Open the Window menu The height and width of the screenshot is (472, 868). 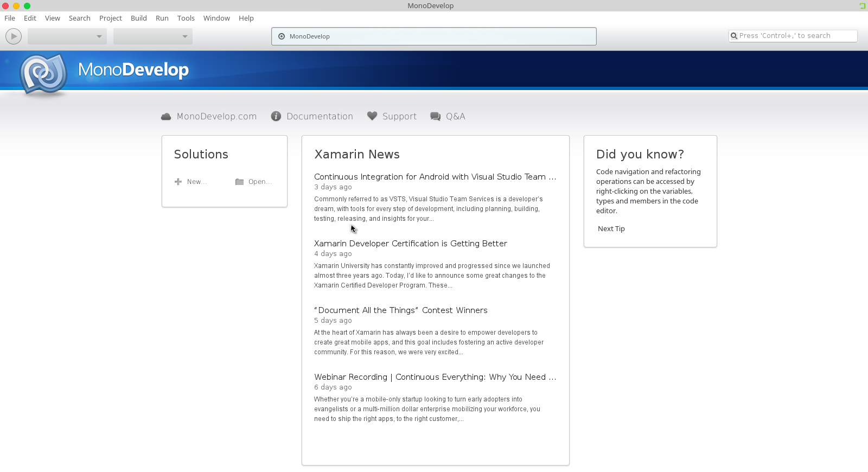pyautogui.click(x=216, y=18)
